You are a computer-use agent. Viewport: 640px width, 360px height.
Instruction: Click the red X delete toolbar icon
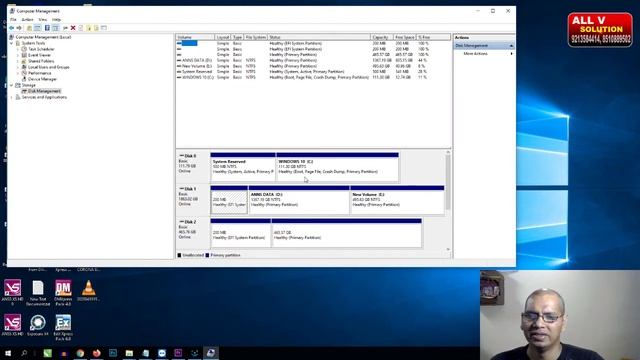[73, 28]
